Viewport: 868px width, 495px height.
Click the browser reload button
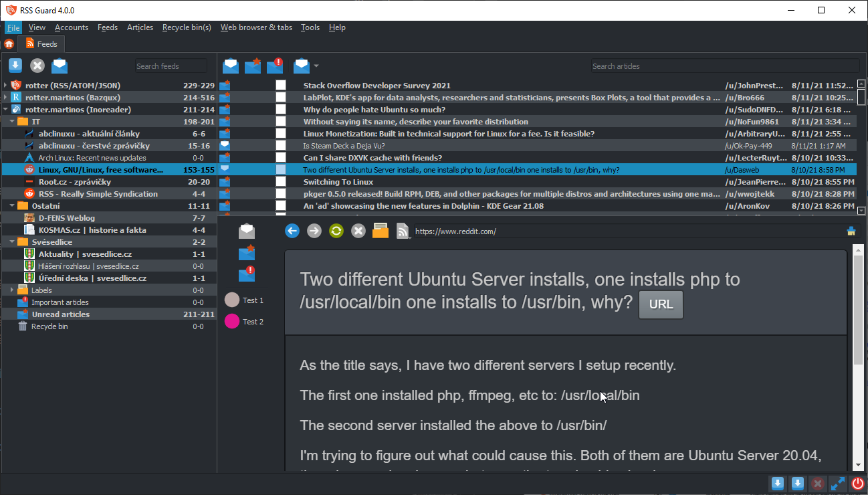(336, 231)
